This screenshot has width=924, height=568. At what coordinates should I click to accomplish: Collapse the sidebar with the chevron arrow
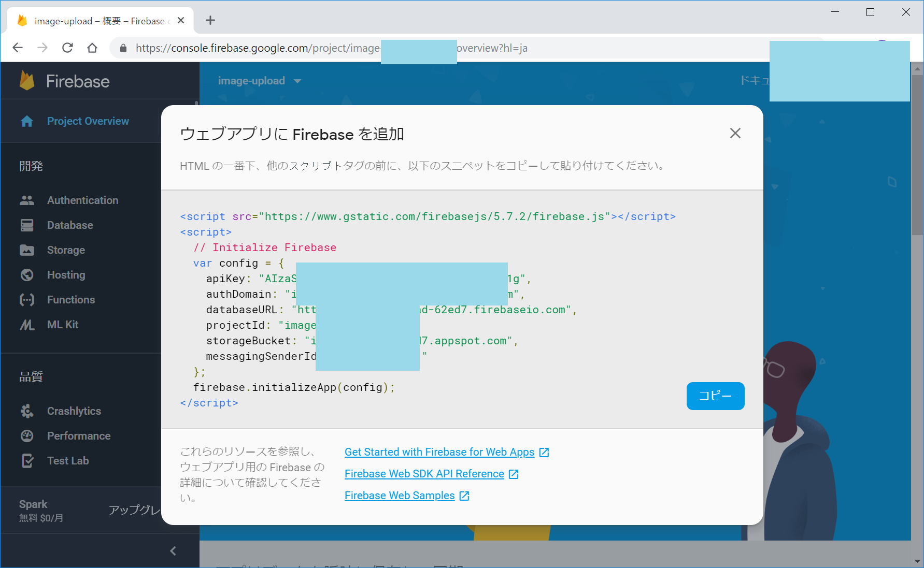point(173,551)
